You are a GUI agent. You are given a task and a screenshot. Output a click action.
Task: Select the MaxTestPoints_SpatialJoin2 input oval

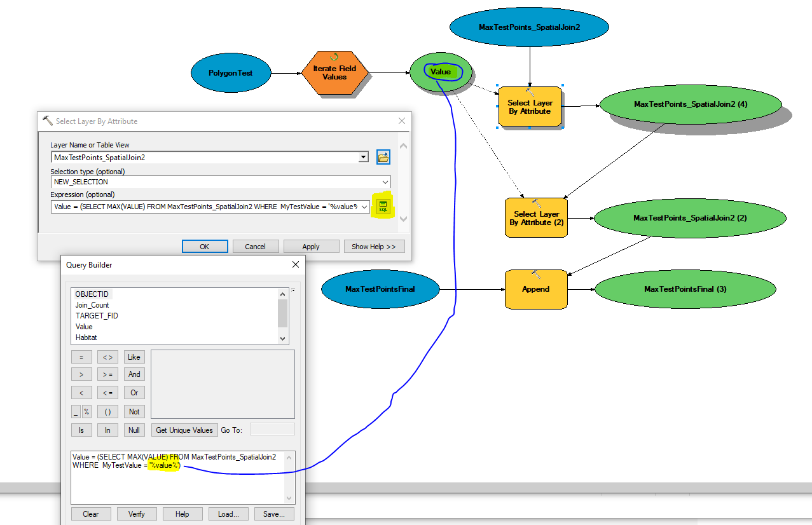click(x=529, y=27)
